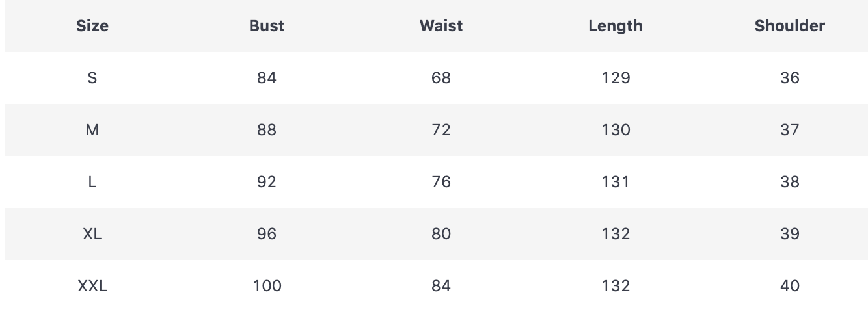This screenshot has height=312, width=868.
Task: Click shoulder value 37 in M row
Action: click(x=790, y=130)
